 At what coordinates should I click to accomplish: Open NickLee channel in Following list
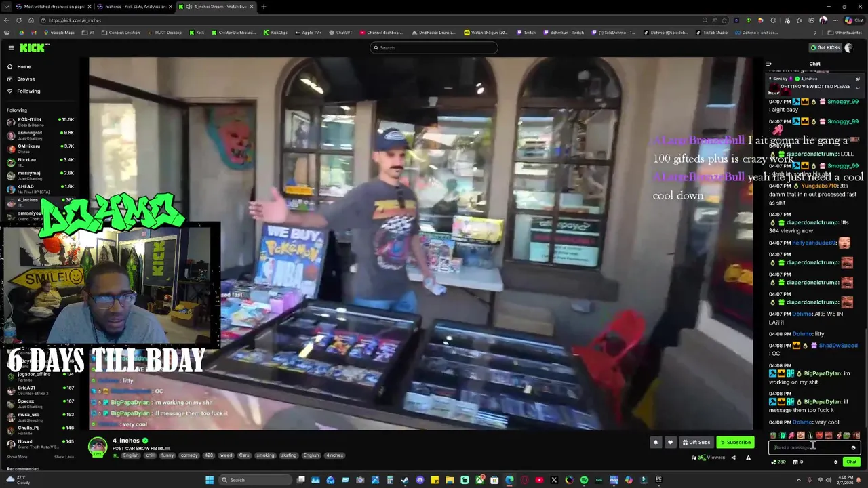click(x=41, y=161)
